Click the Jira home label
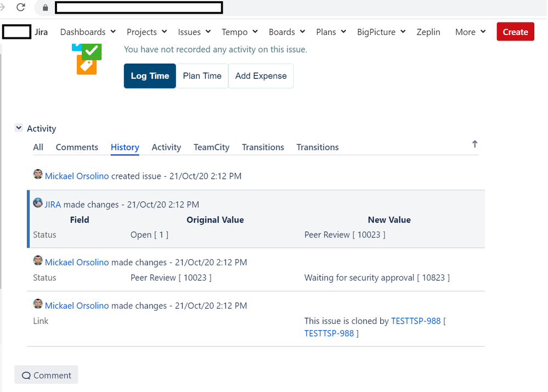Image resolution: width=548 pixels, height=392 pixels. [x=41, y=32]
